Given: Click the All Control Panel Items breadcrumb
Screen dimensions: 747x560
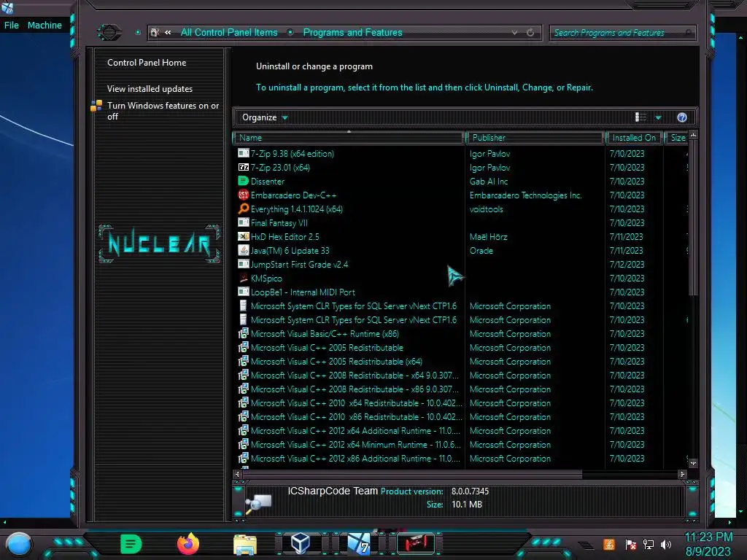Looking at the screenshot, I should click(x=228, y=32).
